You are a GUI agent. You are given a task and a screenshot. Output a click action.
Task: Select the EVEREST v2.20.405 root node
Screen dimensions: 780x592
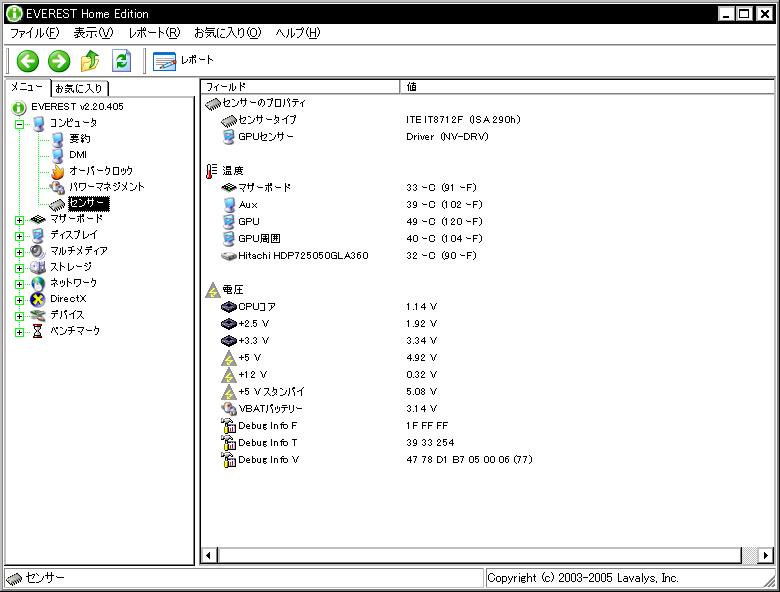(77, 106)
